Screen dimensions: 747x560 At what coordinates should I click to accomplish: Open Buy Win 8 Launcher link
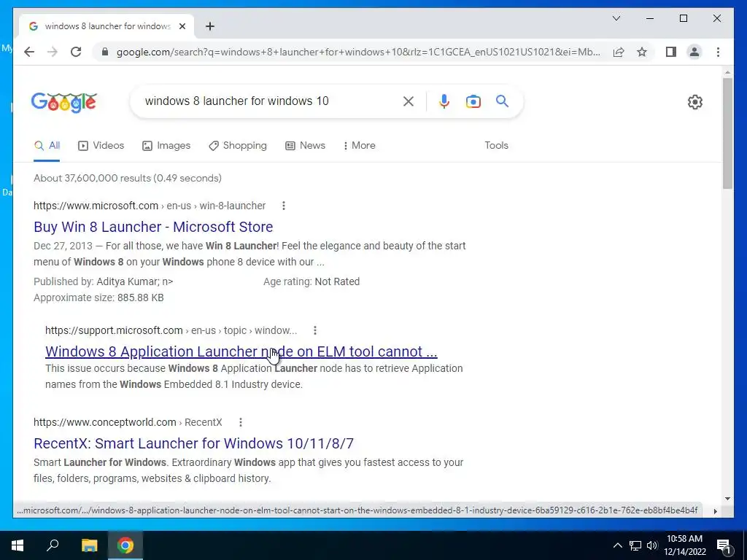click(x=153, y=227)
